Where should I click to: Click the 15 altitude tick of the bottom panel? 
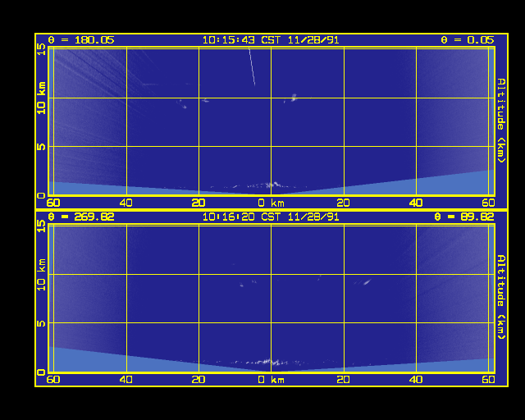(x=41, y=226)
